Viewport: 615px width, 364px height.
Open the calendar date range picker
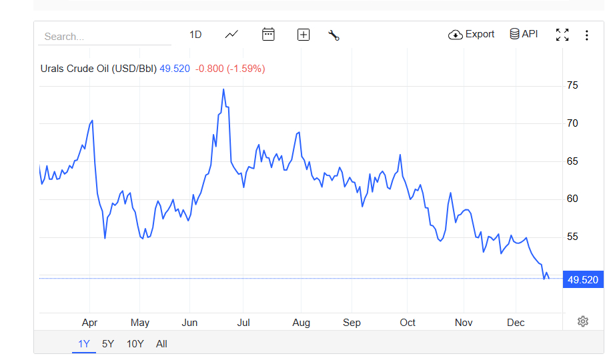[268, 35]
